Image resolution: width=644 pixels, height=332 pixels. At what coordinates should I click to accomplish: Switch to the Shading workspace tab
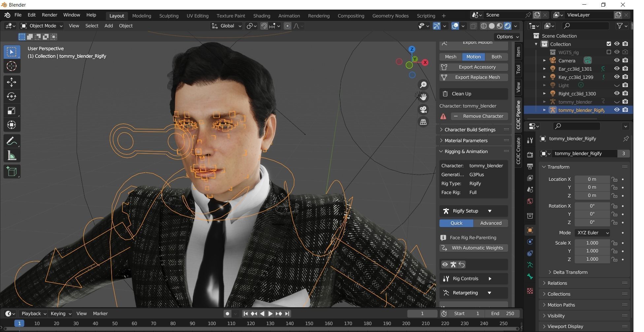pyautogui.click(x=262, y=16)
